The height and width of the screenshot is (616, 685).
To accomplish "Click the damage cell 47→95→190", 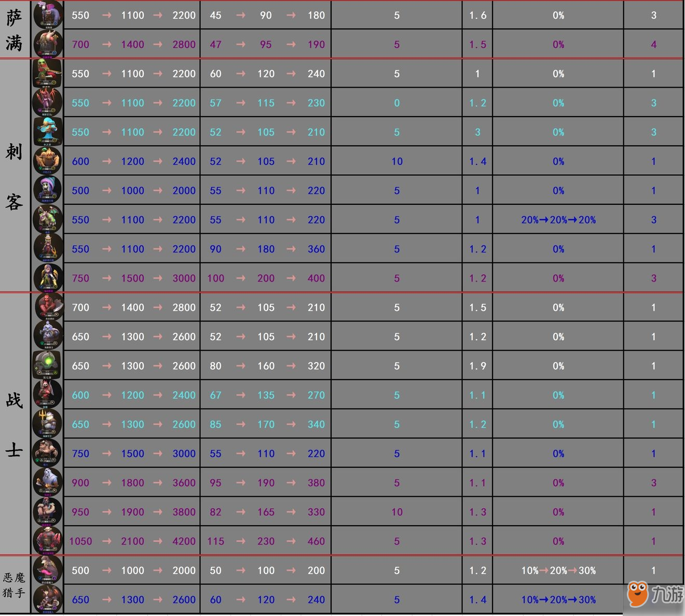I will tap(267, 45).
